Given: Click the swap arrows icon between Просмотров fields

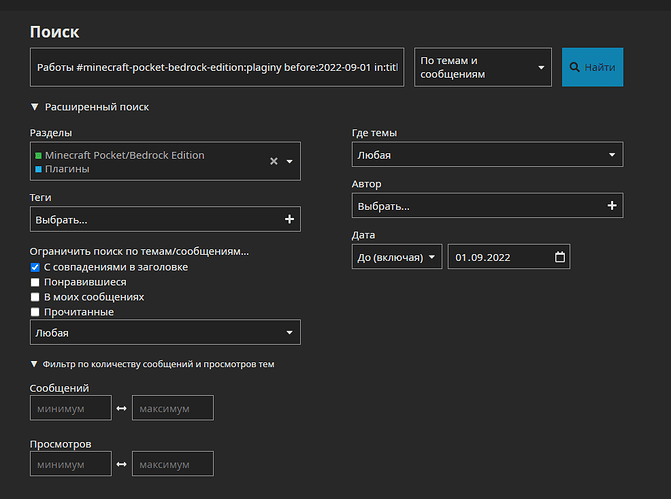Looking at the screenshot, I should click(x=122, y=464).
